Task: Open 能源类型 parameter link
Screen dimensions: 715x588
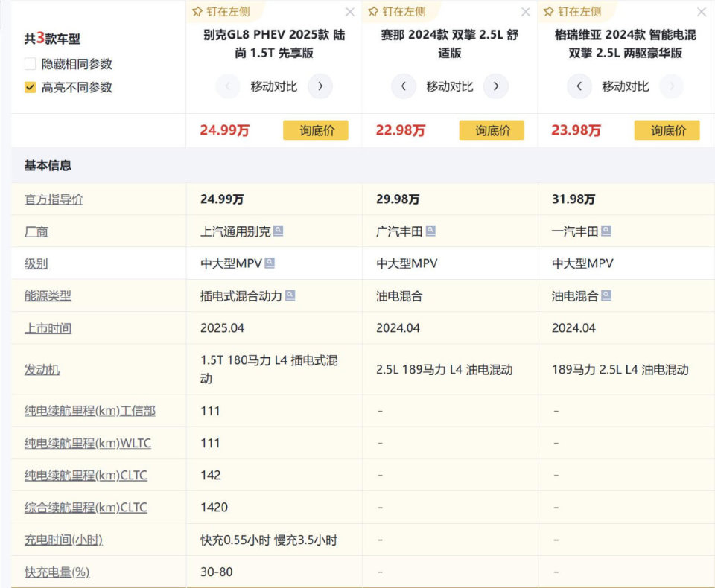Action: [x=48, y=295]
